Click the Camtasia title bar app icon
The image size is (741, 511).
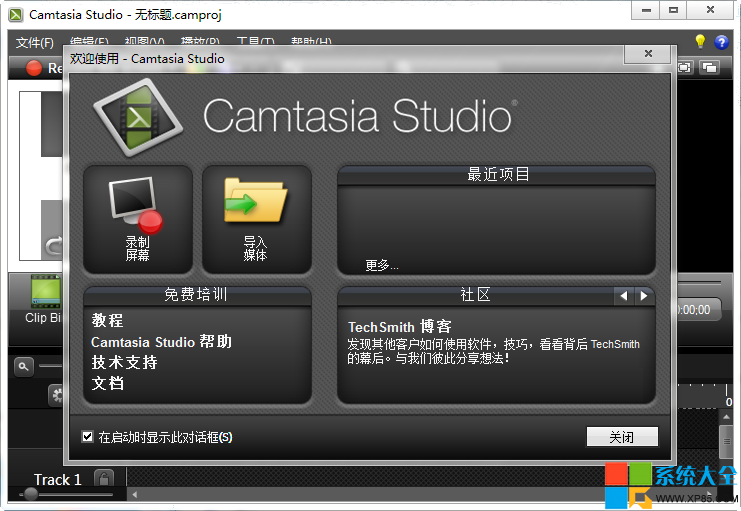[x=16, y=15]
